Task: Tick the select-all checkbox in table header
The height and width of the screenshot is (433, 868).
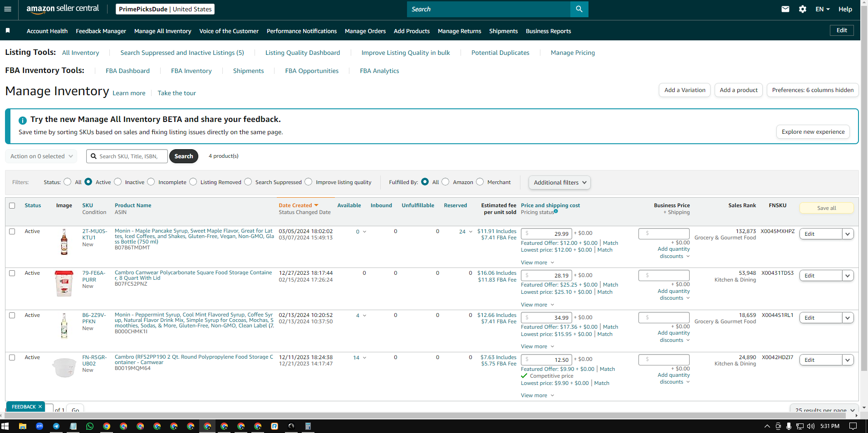Action: coord(12,205)
